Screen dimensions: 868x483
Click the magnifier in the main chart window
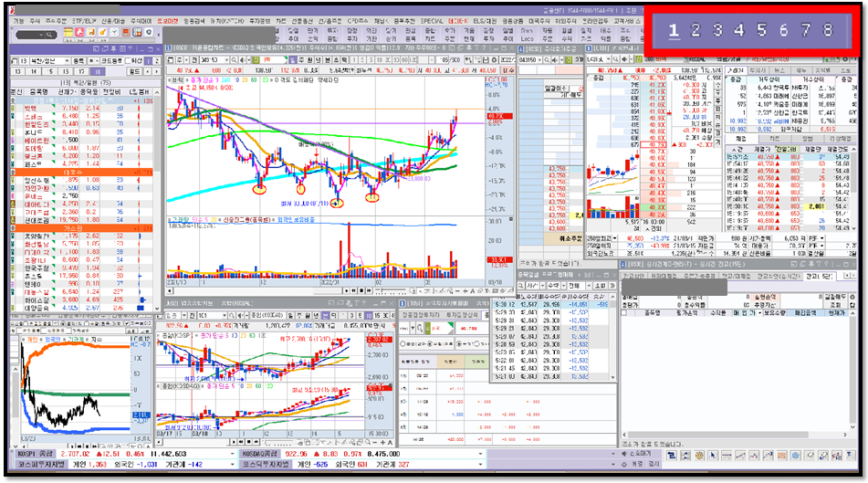click(x=234, y=60)
